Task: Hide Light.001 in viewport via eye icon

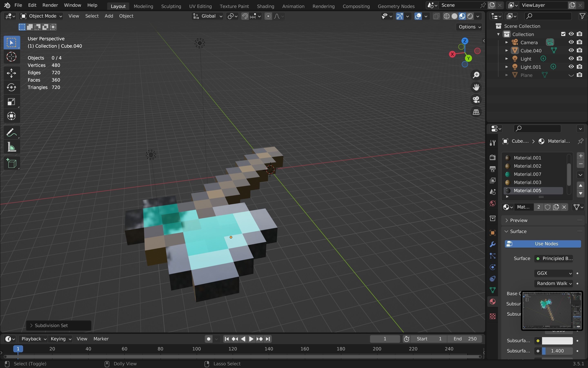Action: (571, 67)
